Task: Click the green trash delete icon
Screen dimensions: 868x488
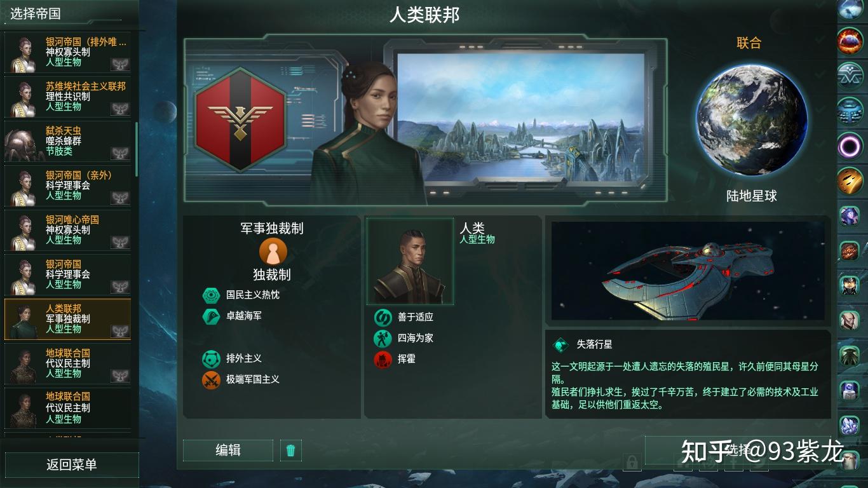Action: (x=291, y=451)
